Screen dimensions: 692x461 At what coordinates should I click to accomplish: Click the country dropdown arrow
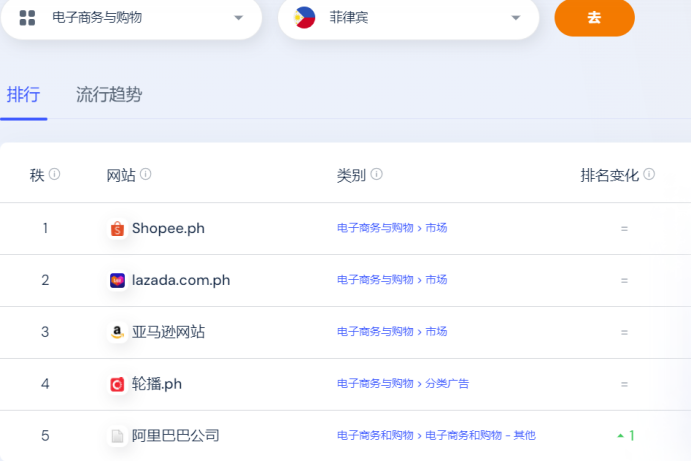click(x=515, y=18)
